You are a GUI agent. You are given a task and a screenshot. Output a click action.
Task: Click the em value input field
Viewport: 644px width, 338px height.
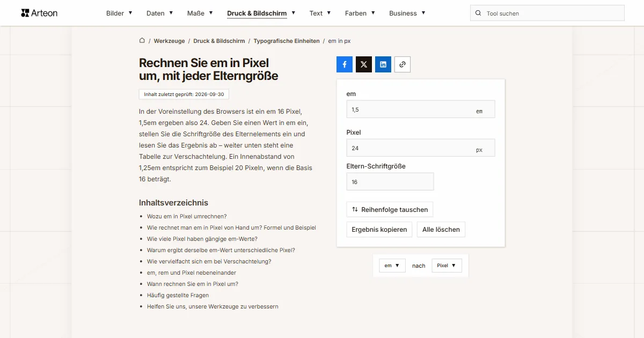421,109
